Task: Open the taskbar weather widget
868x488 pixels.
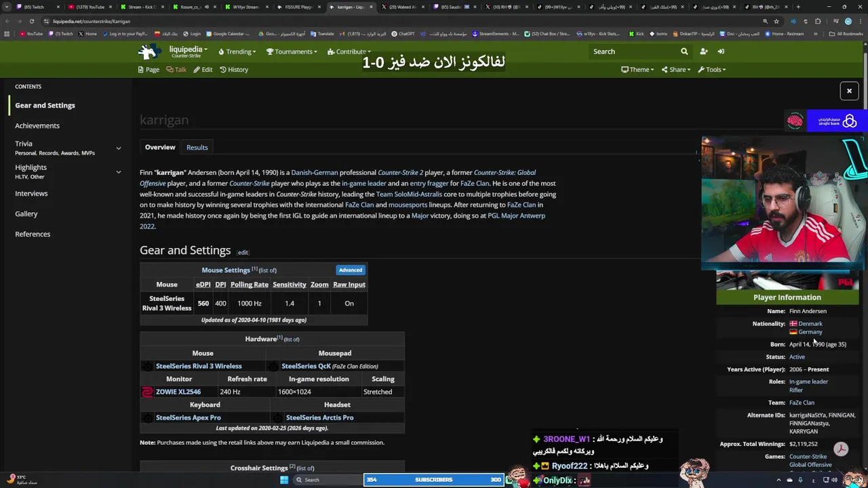Action: pos(20,479)
